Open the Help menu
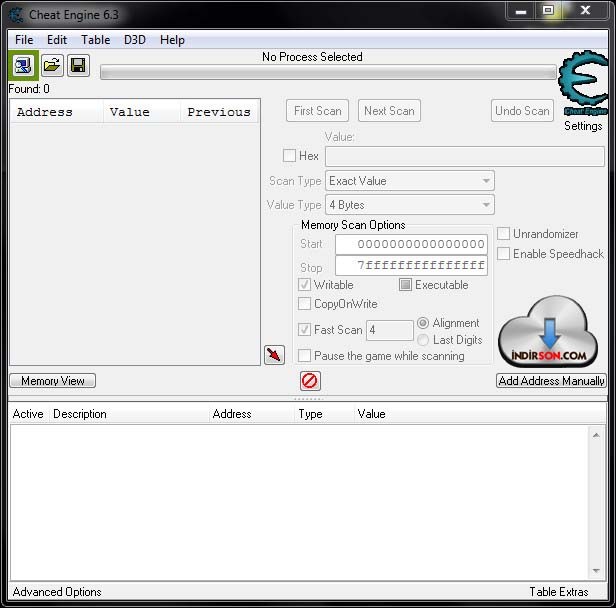Image resolution: width=616 pixels, height=608 pixels. coord(172,40)
